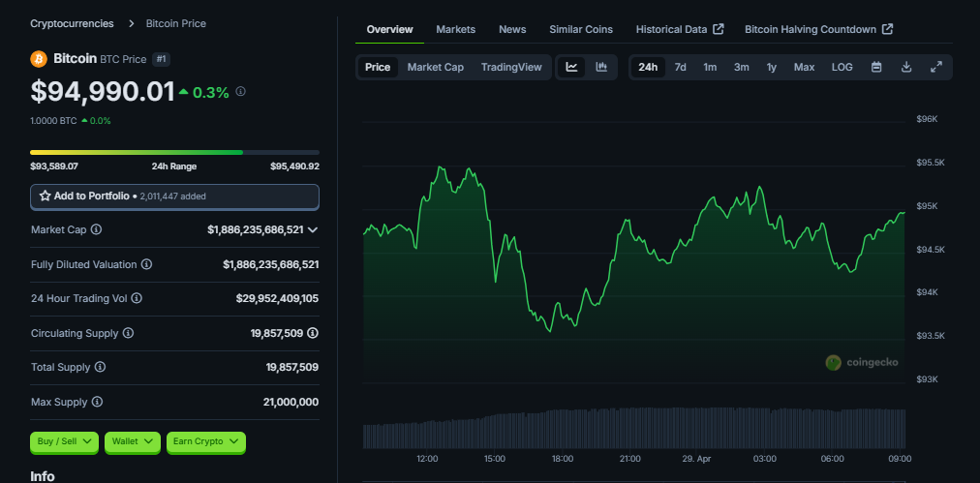The width and height of the screenshot is (980, 483).
Task: Open the Overview tab
Action: click(389, 29)
